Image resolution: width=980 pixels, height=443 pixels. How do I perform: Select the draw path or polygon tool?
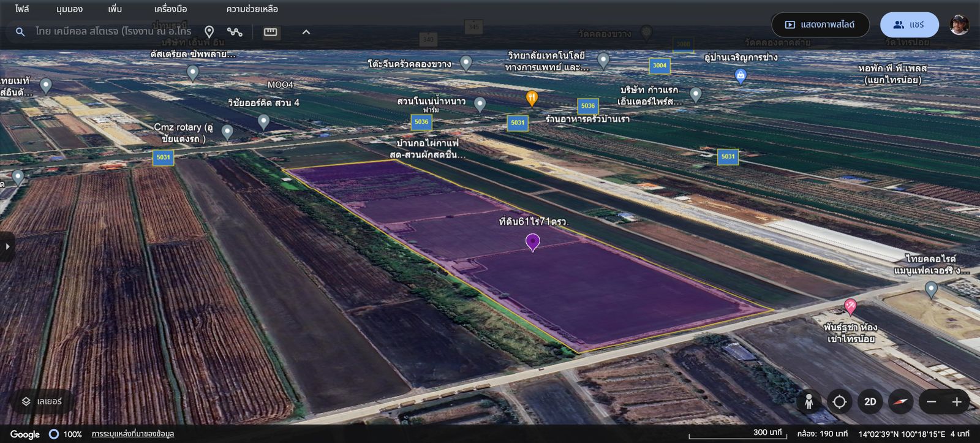click(235, 32)
